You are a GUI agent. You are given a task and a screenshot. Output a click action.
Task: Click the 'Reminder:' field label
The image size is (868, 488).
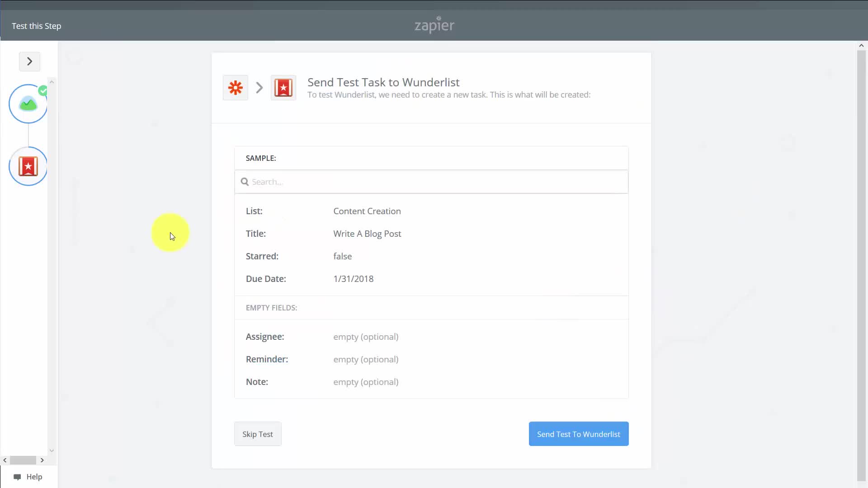click(x=267, y=359)
